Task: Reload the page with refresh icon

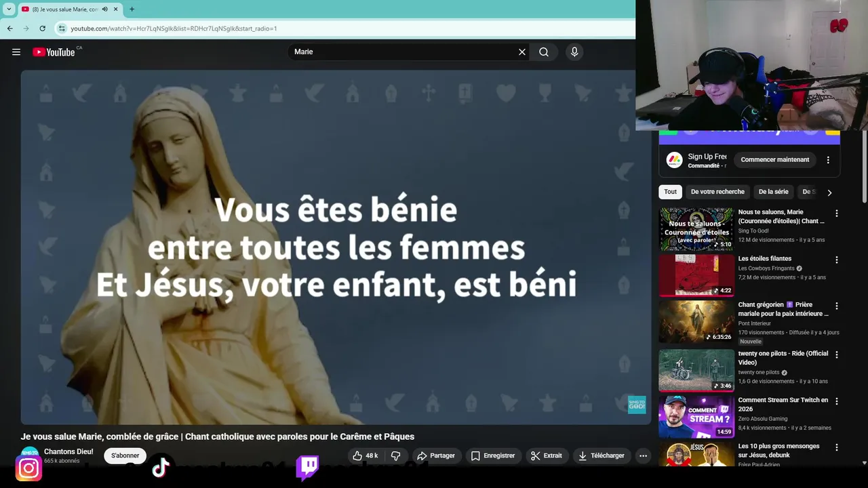Action: pos(42,28)
